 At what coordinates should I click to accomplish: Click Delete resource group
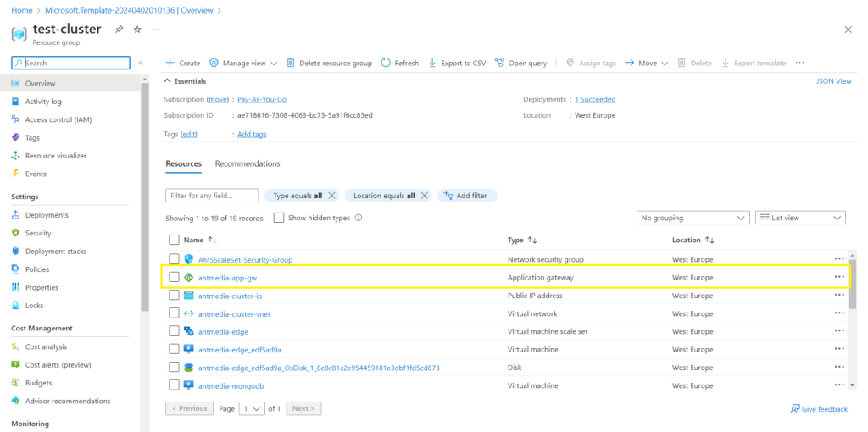tap(330, 63)
